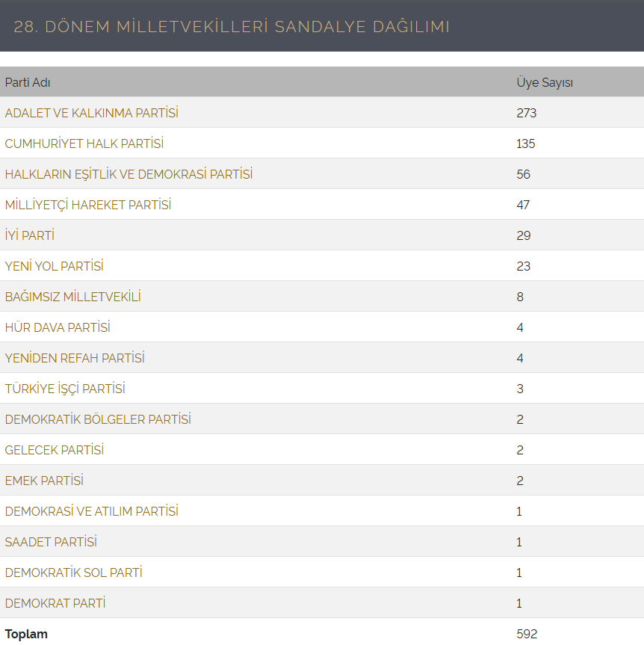Click the TÜRKİYE İŞÇİ PARTİSİ link

point(65,389)
